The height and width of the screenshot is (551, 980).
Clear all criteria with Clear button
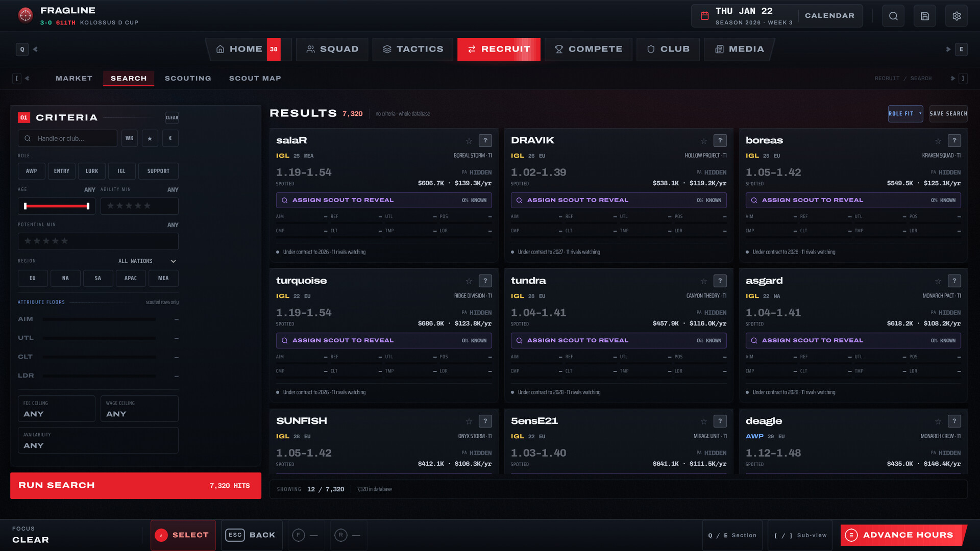(172, 117)
